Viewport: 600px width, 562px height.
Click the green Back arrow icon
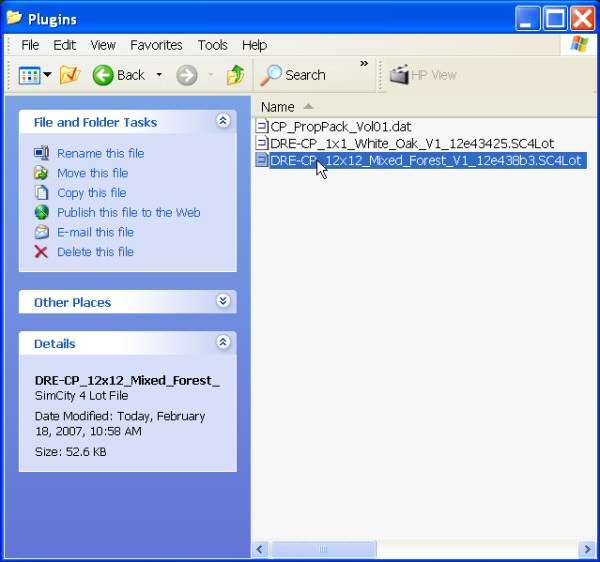[x=103, y=75]
